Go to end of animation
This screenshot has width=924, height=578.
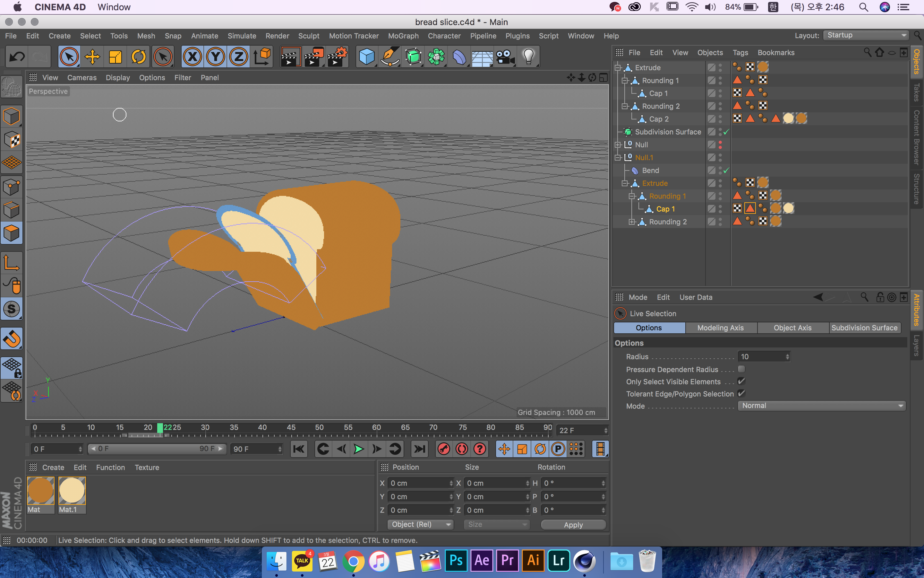point(420,449)
